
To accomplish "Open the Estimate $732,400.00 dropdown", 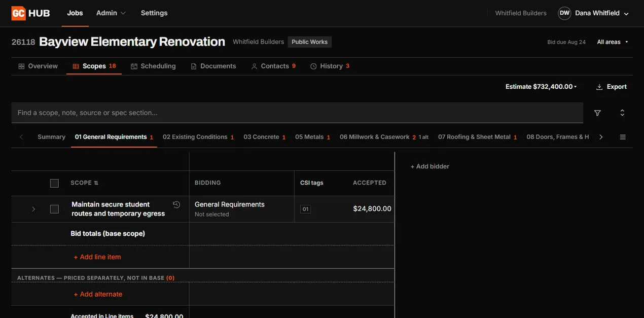I will click(x=541, y=87).
